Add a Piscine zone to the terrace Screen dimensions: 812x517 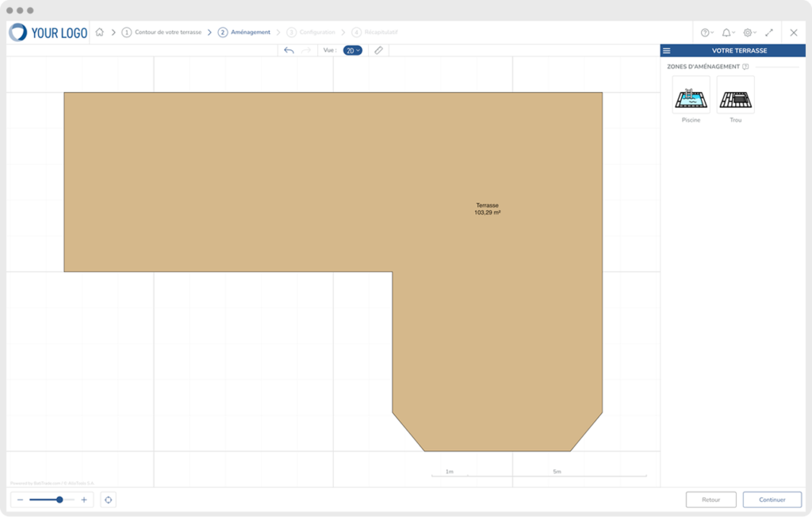[691, 95]
